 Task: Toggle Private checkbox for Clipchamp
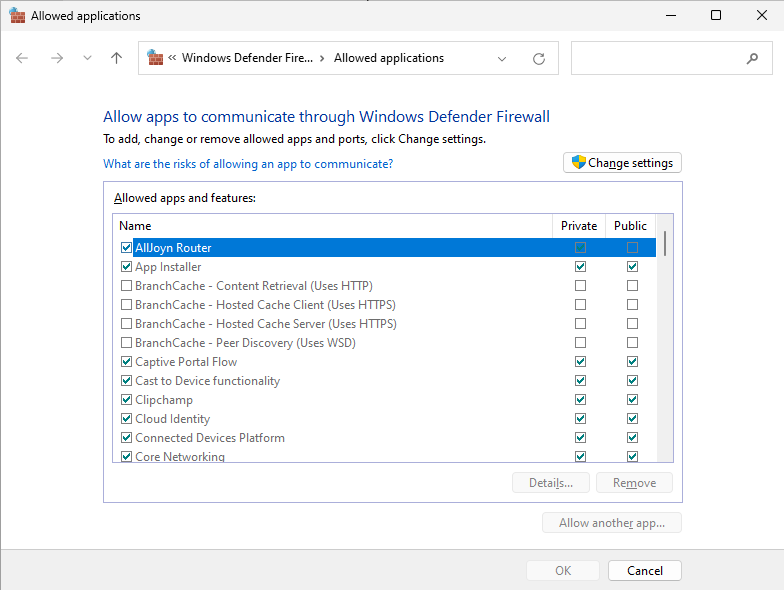(x=580, y=400)
